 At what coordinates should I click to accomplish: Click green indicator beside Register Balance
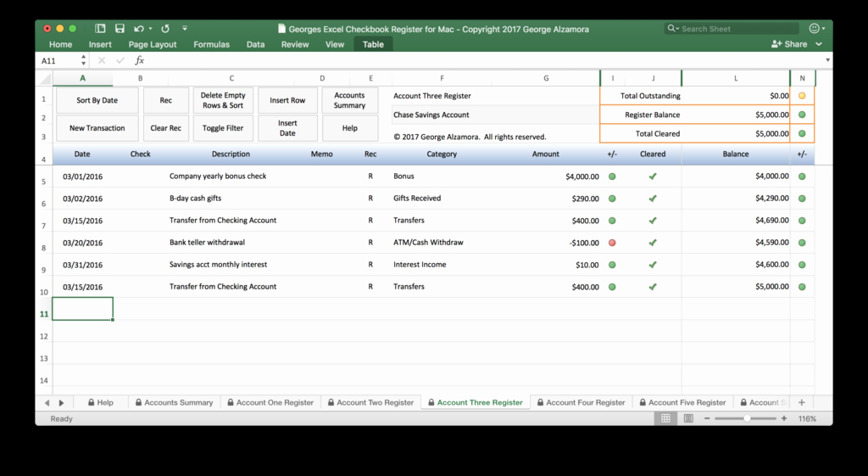tap(802, 115)
